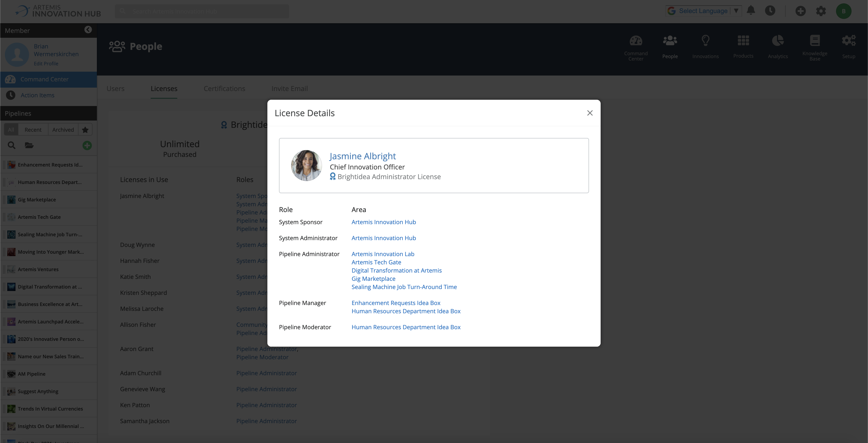Open Sealing Machine Job Turn-Around Time link
The height and width of the screenshot is (443, 868).
coord(404,287)
